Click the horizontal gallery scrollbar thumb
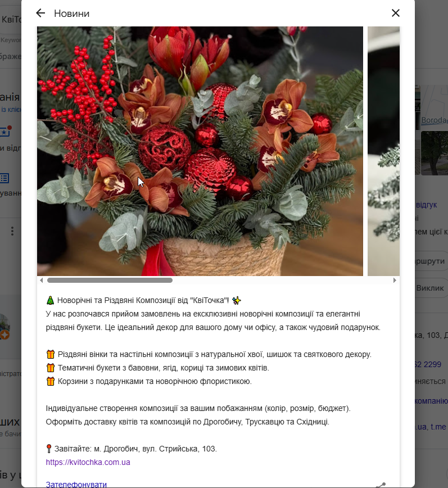Image resolution: width=448 pixels, height=488 pixels. (110, 281)
